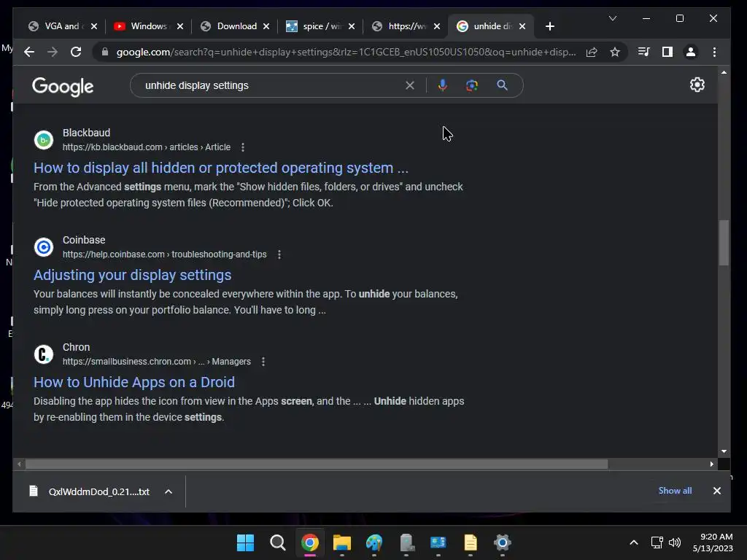Bookmark this page with the star icon
This screenshot has width=747, height=560.
coord(615,52)
